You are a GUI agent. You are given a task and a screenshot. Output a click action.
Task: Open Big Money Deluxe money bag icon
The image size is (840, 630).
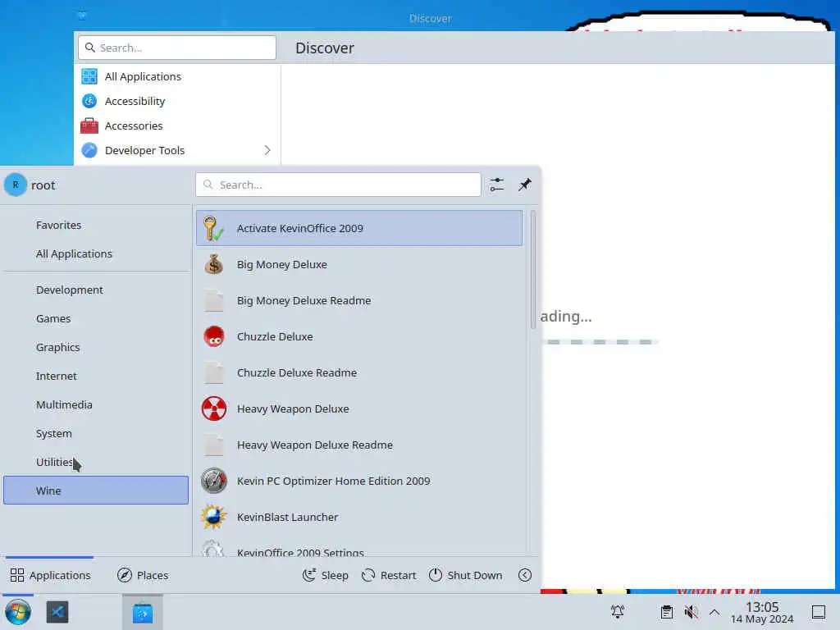[x=213, y=264]
